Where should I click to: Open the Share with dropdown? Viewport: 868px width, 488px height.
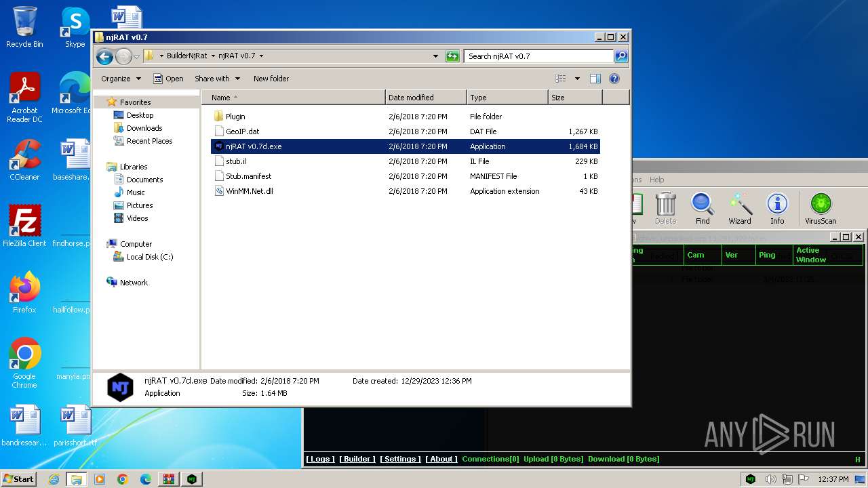tap(217, 79)
